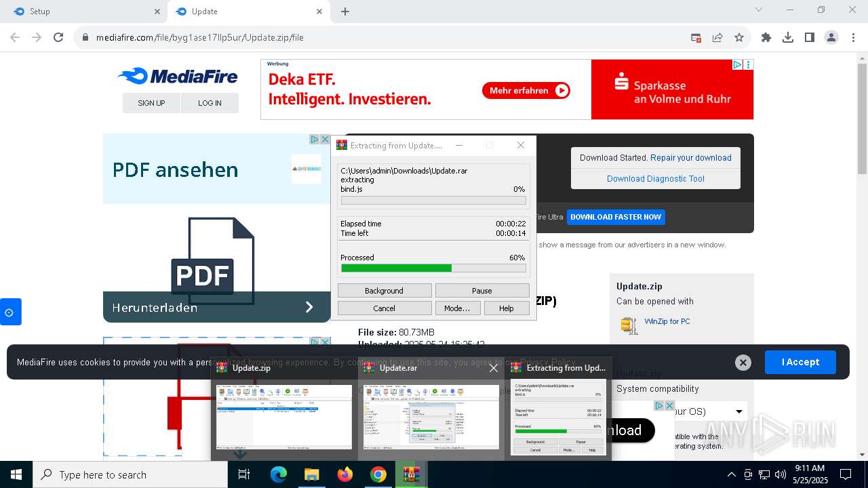
Task: Launch Firefox from the taskbar
Action: 345,474
